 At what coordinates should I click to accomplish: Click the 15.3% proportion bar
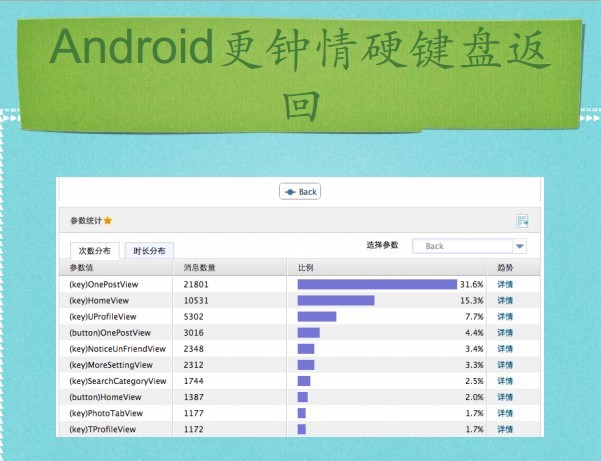(x=336, y=300)
